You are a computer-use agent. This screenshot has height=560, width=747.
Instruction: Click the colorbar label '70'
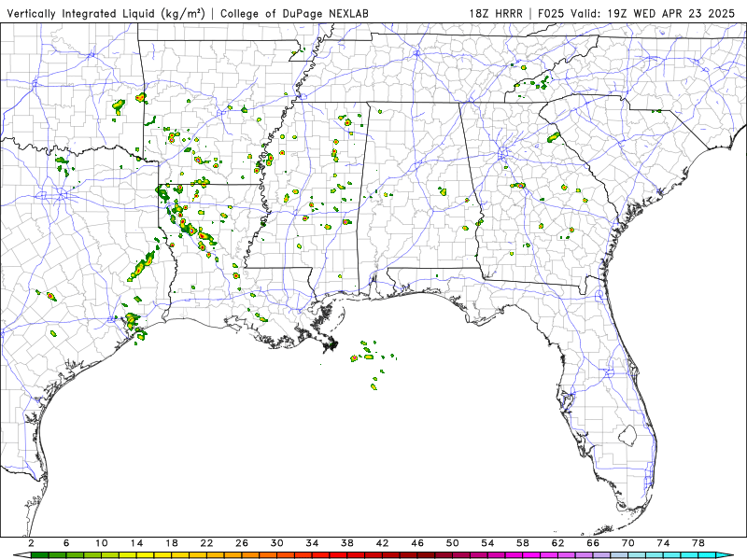627,543
